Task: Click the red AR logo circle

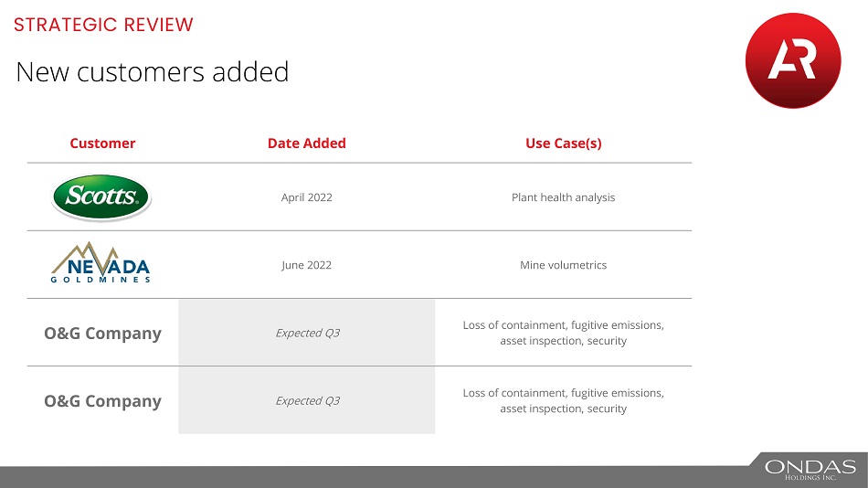Action: pyautogui.click(x=792, y=62)
